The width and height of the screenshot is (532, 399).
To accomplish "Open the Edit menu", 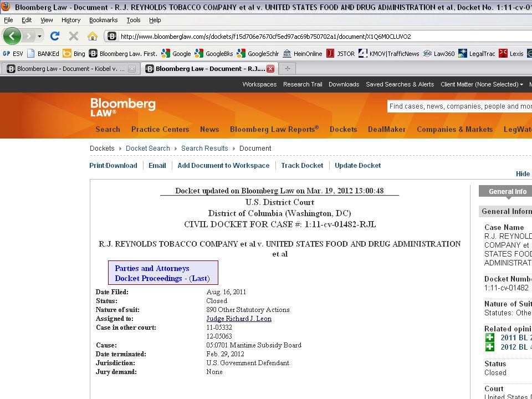I will 27,20.
